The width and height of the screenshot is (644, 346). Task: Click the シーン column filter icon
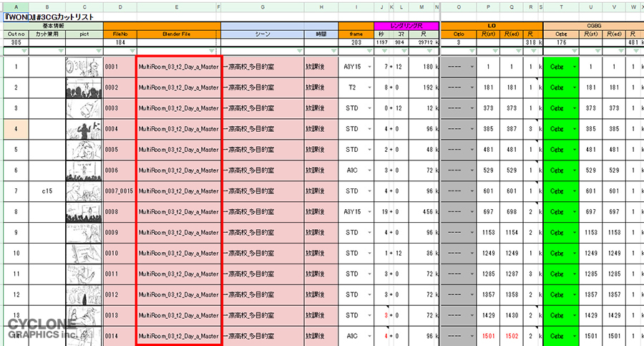tap(298, 51)
